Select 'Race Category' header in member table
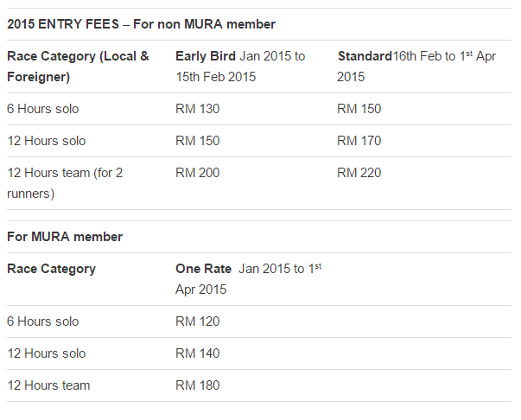Viewport: 521px width, 420px height. (x=52, y=269)
